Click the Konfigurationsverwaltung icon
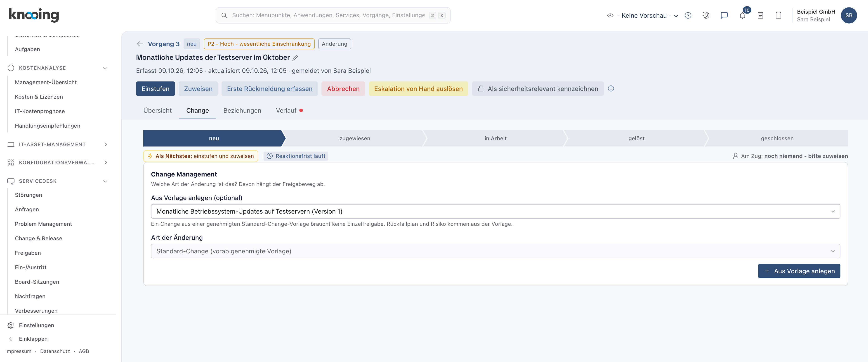Image resolution: width=868 pixels, height=362 pixels. (x=11, y=163)
